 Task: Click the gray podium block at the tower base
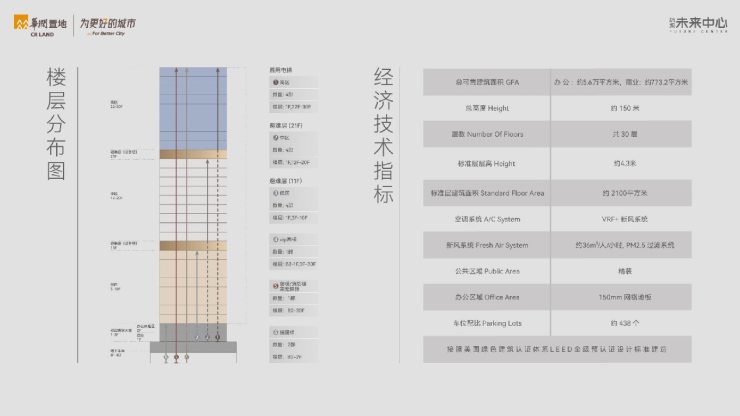[x=193, y=332]
